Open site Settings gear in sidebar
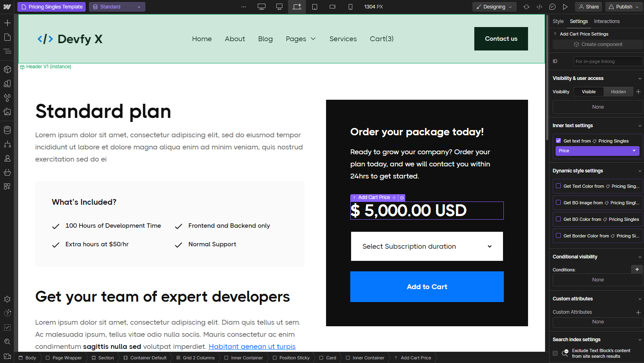 pyautogui.click(x=7, y=299)
